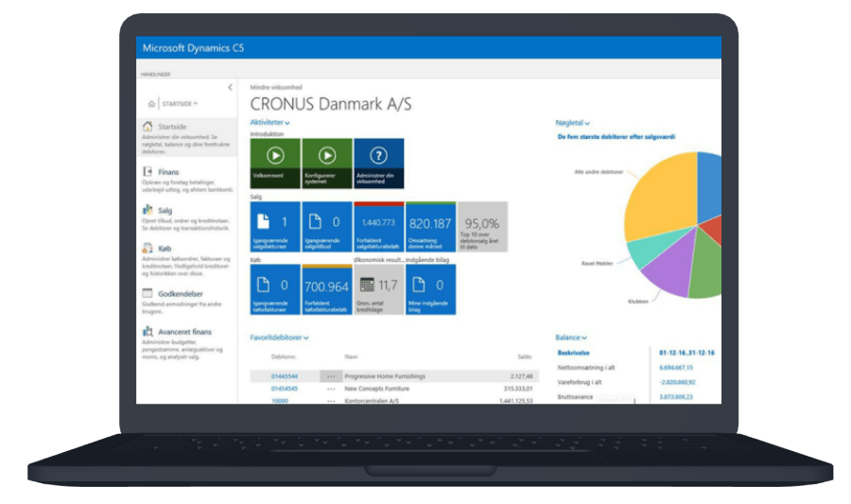Open the Køb icon in the sidebar
This screenshot has width=851, height=504.
(148, 248)
